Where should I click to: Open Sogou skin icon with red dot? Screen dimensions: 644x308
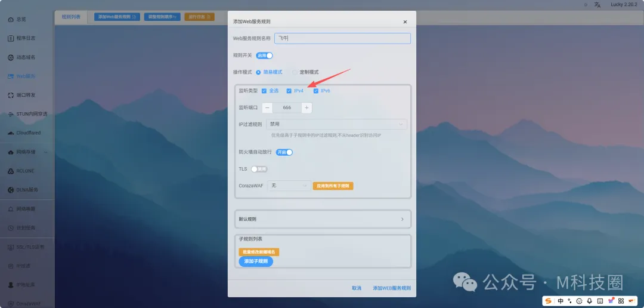611,301
